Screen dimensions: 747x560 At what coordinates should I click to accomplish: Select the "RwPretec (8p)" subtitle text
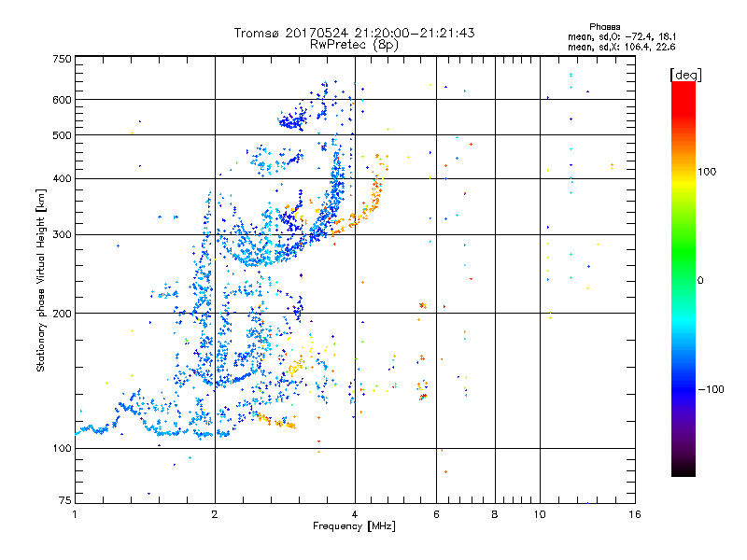[354, 45]
